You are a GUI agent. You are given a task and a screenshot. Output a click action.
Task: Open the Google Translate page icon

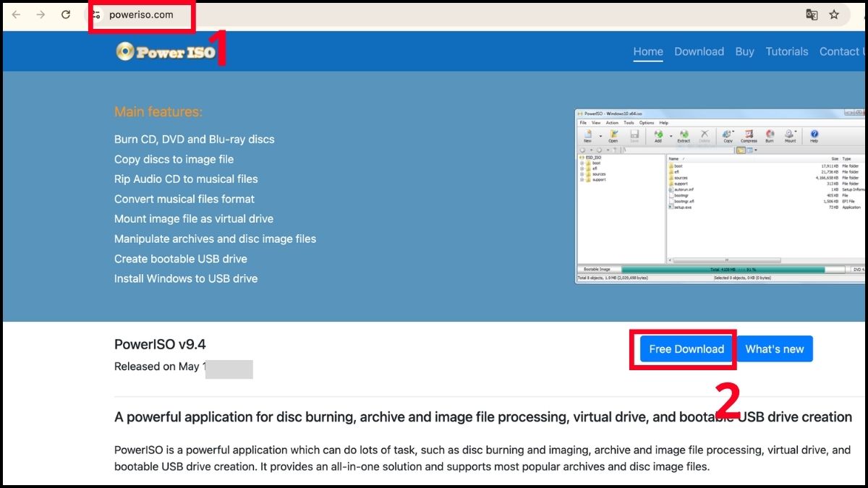(812, 14)
